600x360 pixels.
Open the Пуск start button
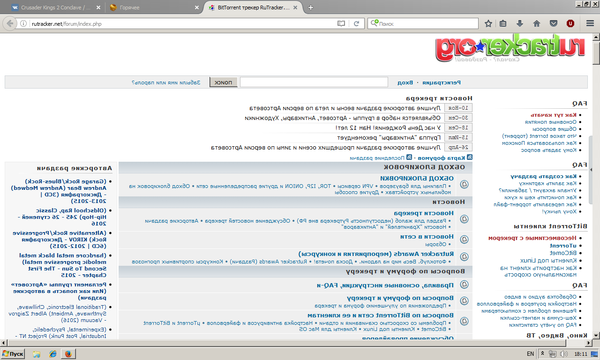(13, 354)
